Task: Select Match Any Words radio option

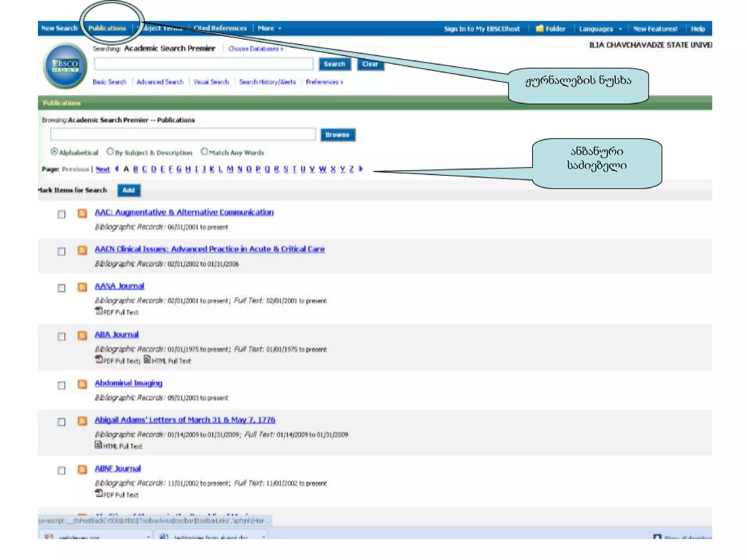Action: click(204, 151)
